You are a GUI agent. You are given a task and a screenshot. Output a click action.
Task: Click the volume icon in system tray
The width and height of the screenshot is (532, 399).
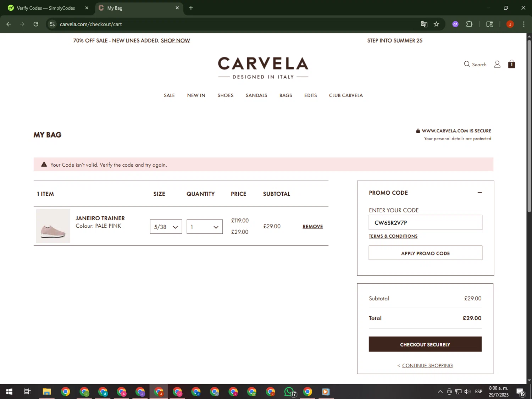point(467,392)
